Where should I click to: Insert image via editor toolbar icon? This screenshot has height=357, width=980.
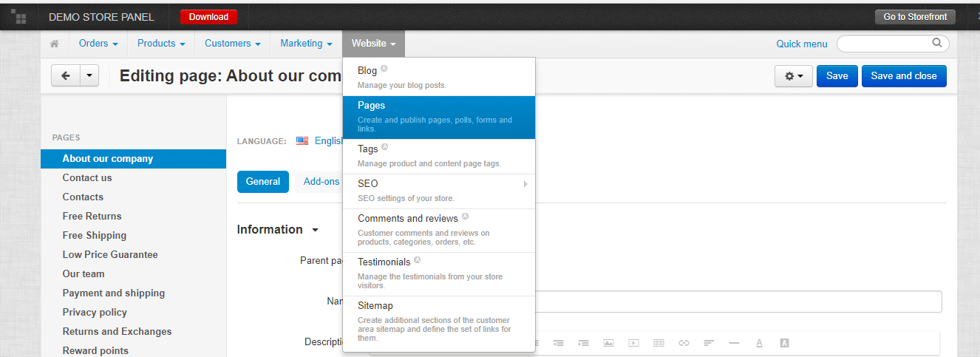(x=608, y=343)
